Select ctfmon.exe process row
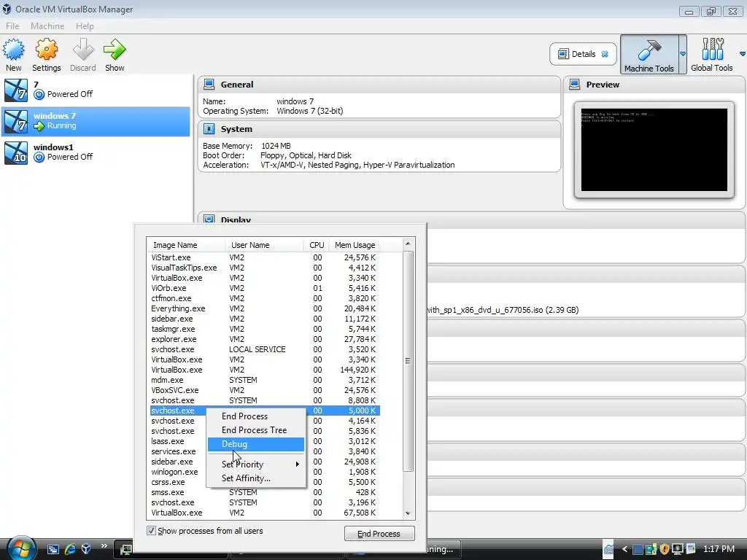Image resolution: width=747 pixels, height=560 pixels. (x=265, y=298)
